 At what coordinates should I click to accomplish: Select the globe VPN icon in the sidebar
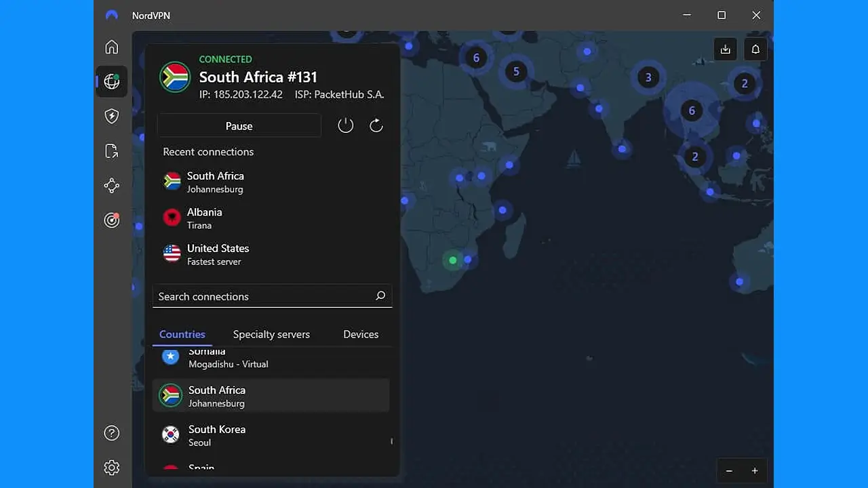click(112, 81)
